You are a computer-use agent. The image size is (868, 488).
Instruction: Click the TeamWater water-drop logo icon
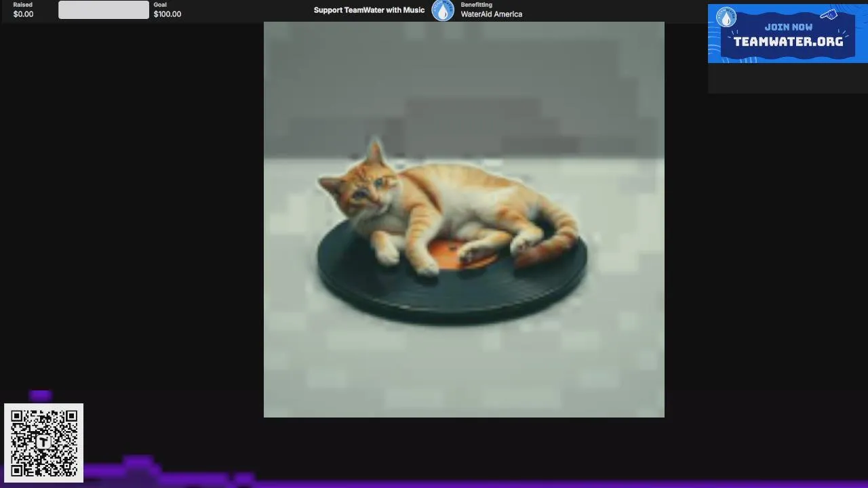coord(443,10)
